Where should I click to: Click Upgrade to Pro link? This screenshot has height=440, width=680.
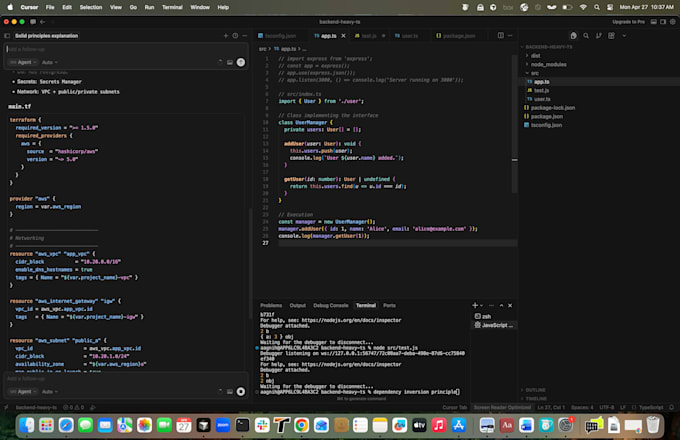[628, 22]
